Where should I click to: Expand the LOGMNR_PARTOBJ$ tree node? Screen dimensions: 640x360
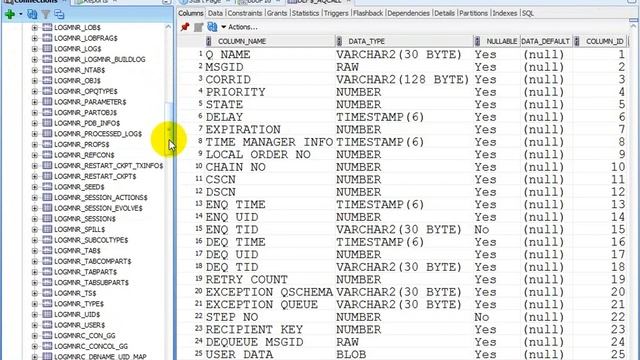coord(35,113)
